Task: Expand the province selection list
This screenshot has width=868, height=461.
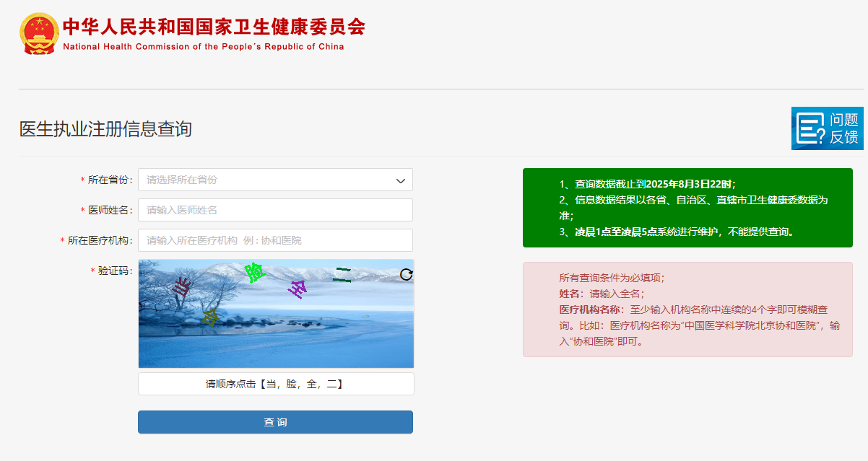Action: click(x=275, y=180)
